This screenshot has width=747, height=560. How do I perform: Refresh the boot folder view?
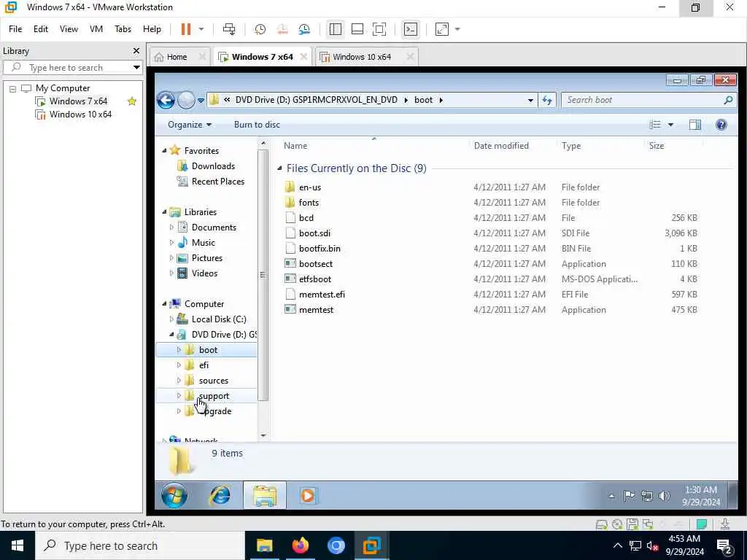(x=547, y=100)
